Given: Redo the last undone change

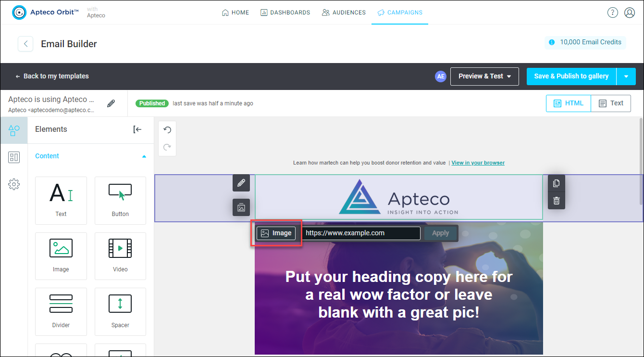Looking at the screenshot, I should [x=167, y=147].
